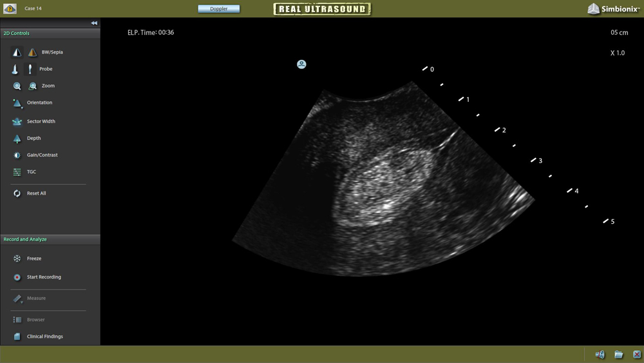Select the sepia display icon
The width and height of the screenshot is (644, 363).
32,52
